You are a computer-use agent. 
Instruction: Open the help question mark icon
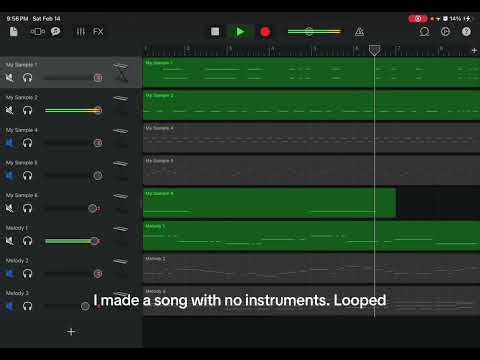pos(466,32)
